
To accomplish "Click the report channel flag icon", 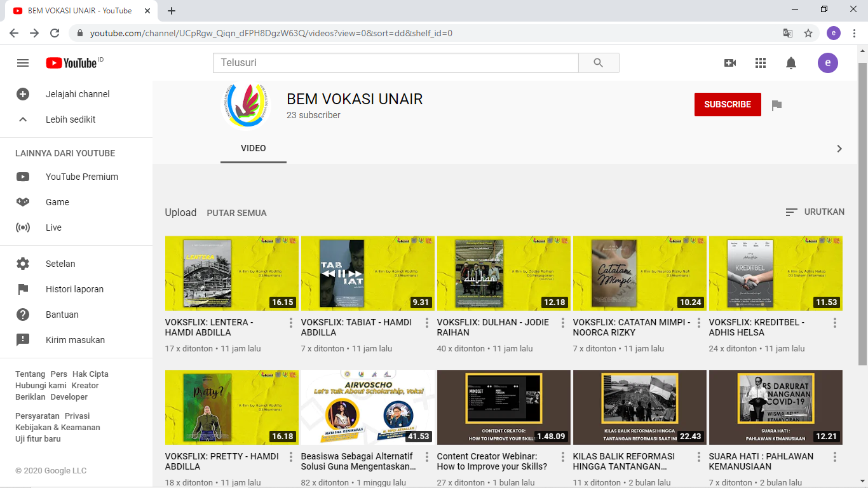I will 776,105.
